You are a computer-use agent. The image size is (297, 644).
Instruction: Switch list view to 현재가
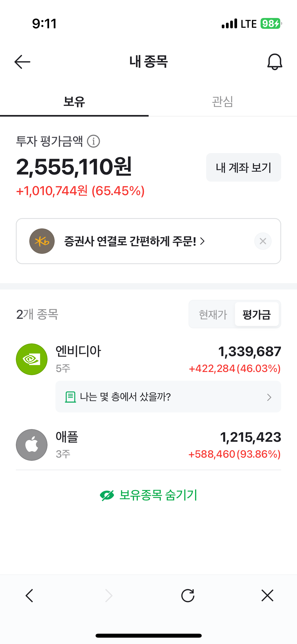coord(213,315)
